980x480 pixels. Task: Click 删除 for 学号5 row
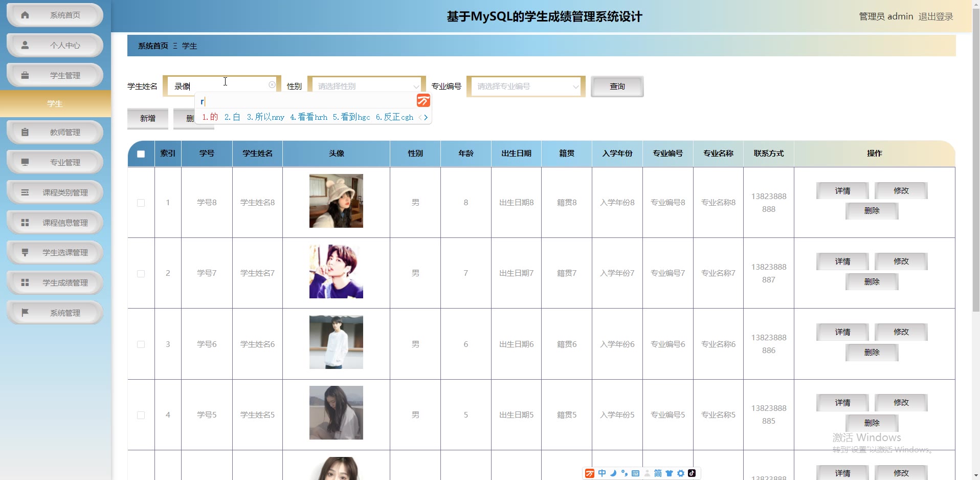click(872, 423)
